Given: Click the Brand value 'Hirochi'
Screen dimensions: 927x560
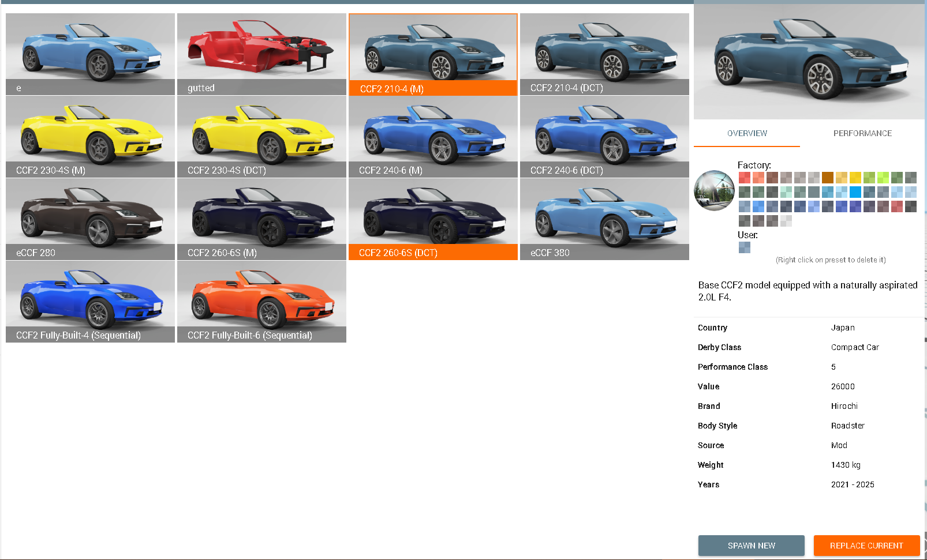Looking at the screenshot, I should pyautogui.click(x=844, y=406).
